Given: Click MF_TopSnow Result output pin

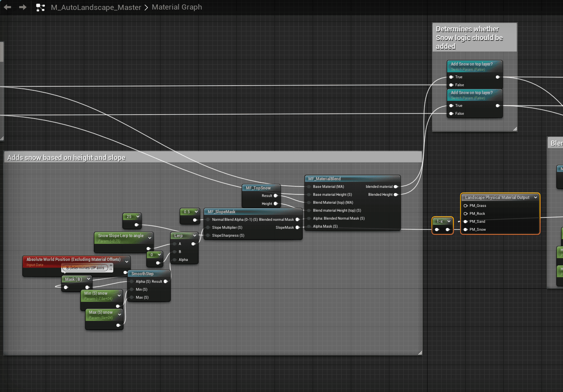Looking at the screenshot, I should pyautogui.click(x=276, y=196).
